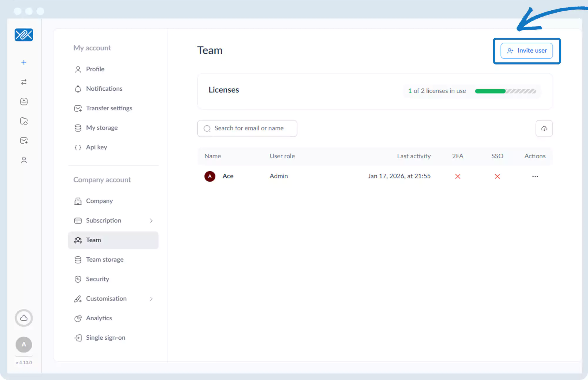Screen dimensions: 588x380
Task: Open the Profile settings page
Action: pyautogui.click(x=95, y=69)
